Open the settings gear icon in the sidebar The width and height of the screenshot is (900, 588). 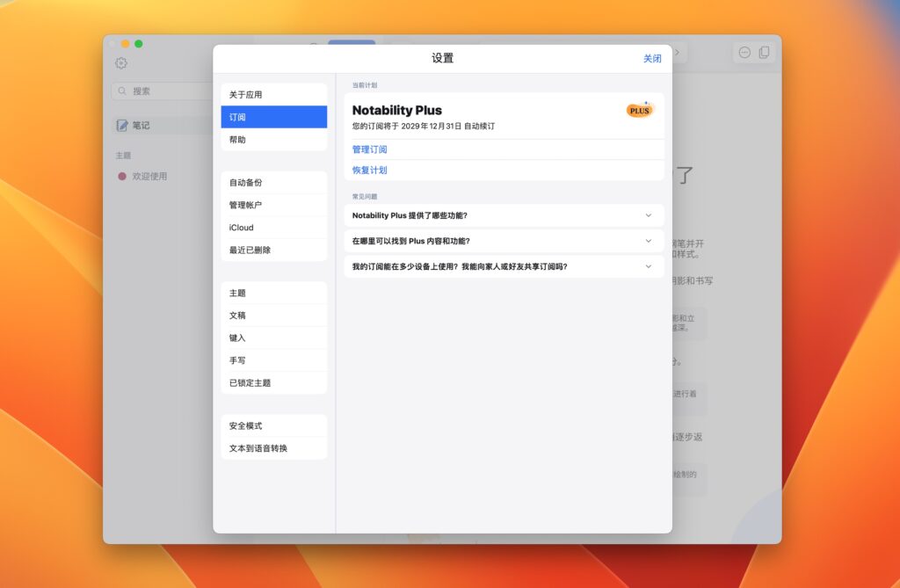tap(121, 62)
